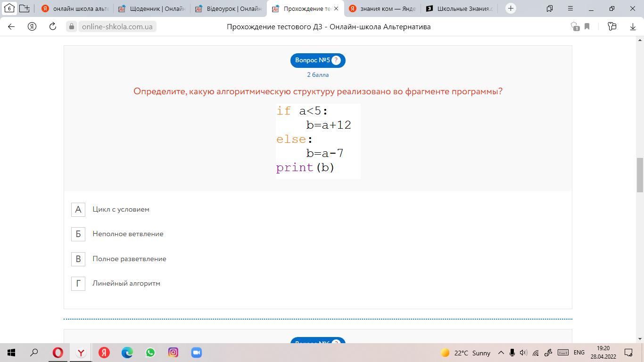Open Windows taskbar search

34,353
